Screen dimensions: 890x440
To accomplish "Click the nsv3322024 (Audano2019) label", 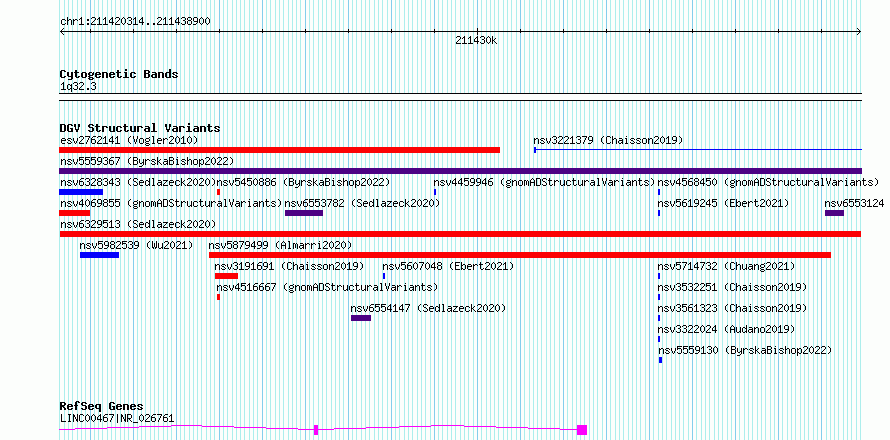I will click(726, 329).
